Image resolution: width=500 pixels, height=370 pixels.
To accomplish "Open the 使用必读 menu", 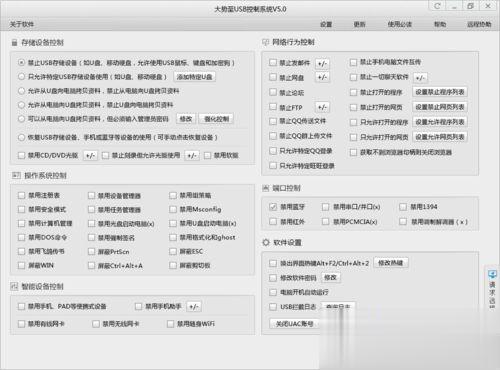I will (399, 24).
